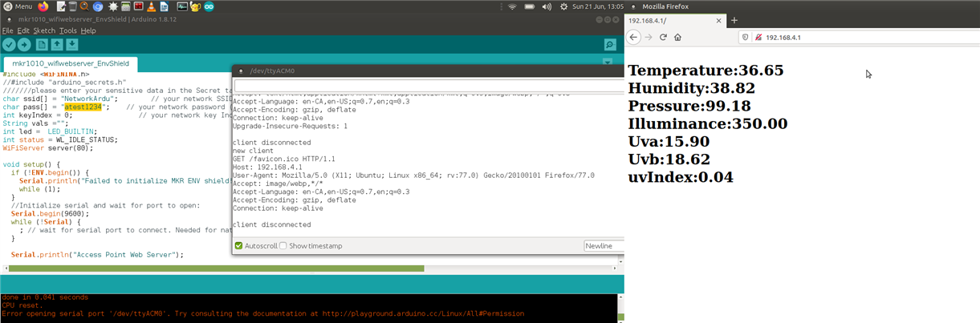The width and height of the screenshot is (980, 323).
Task: Click the Arduino infinity icon in panel
Action: pos(209,6)
